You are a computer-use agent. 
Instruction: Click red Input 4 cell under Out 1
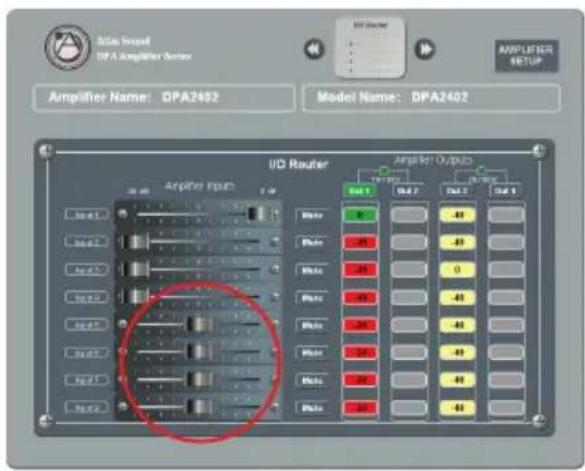[x=360, y=297]
